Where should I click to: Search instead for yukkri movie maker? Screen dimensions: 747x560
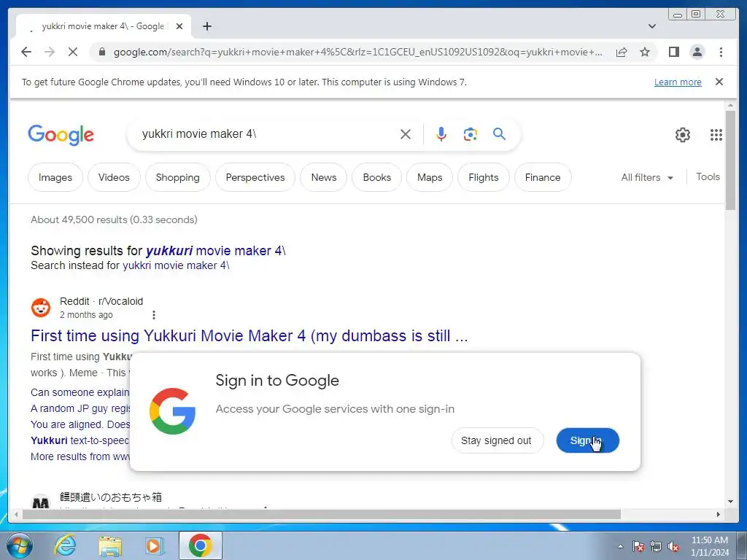click(x=177, y=265)
